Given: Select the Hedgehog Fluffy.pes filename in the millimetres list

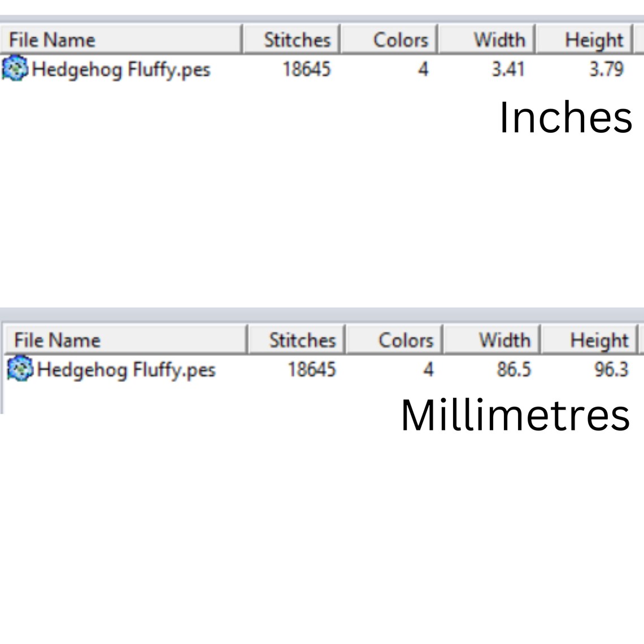Looking at the screenshot, I should [126, 369].
